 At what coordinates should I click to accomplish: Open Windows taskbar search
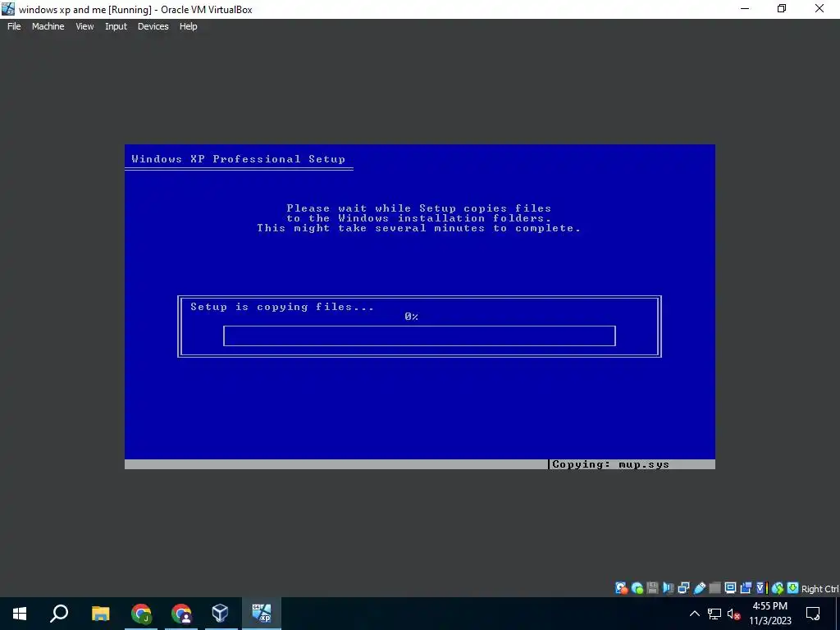coord(59,614)
